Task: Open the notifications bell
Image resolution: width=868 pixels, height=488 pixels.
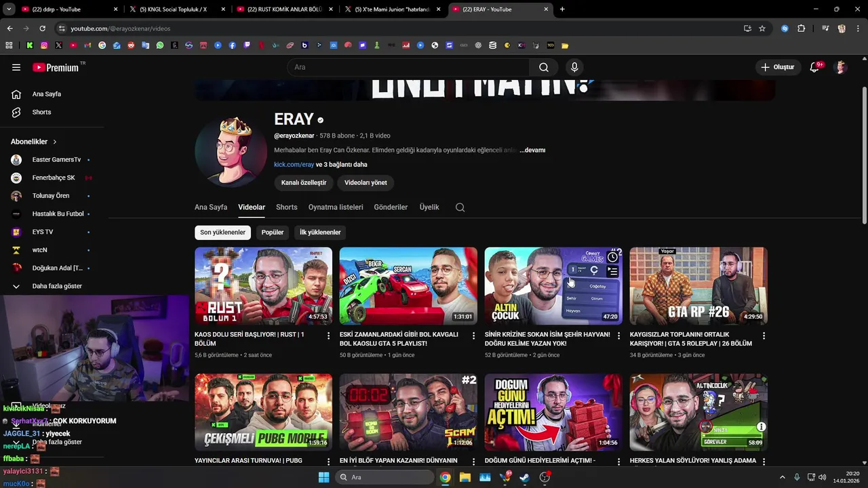Action: (815, 67)
